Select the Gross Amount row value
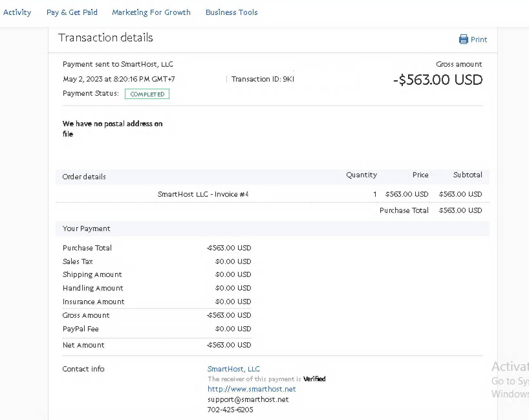Viewport: 529px width, 420px height. (229, 315)
